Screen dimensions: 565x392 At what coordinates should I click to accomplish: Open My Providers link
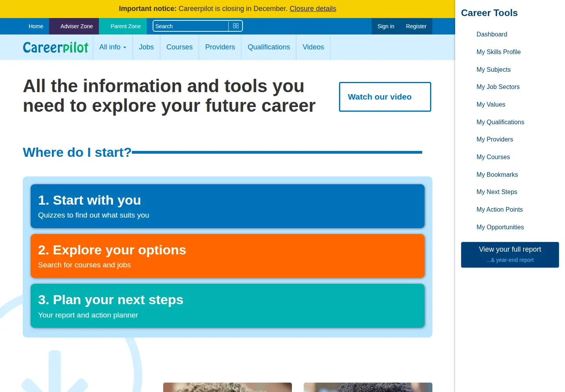(x=495, y=139)
